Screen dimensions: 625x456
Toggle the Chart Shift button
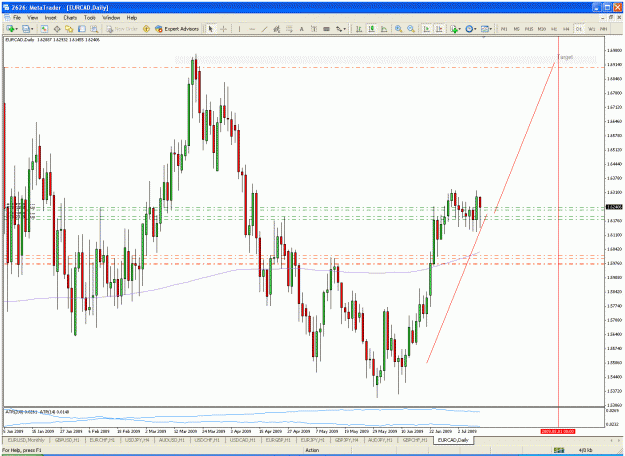click(x=439, y=29)
